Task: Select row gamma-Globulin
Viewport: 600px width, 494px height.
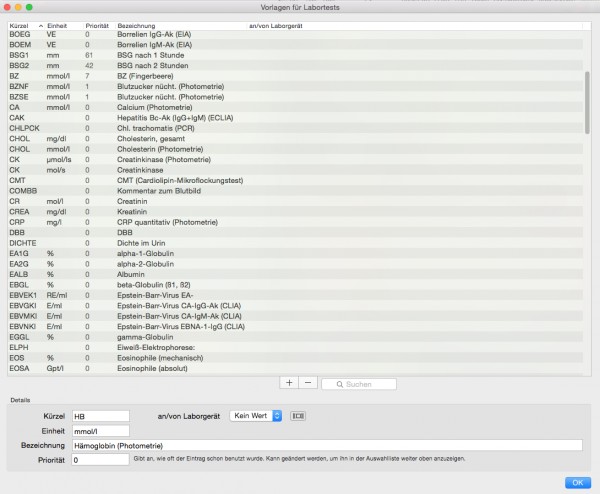Action: tap(295, 337)
